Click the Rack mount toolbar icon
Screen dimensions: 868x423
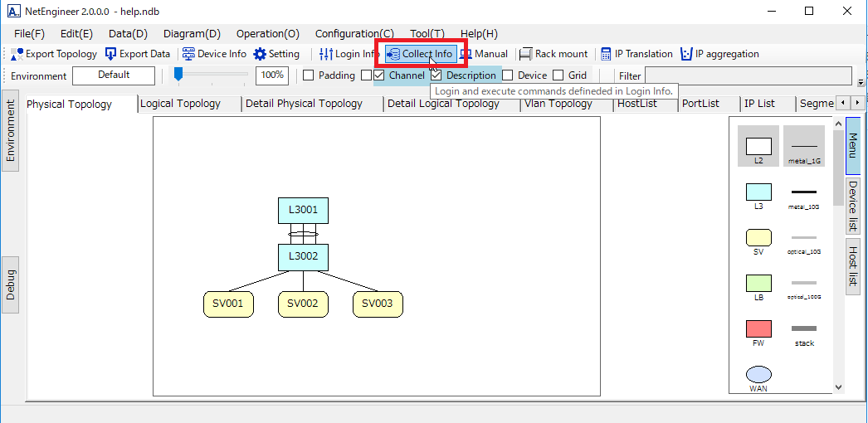tap(525, 54)
